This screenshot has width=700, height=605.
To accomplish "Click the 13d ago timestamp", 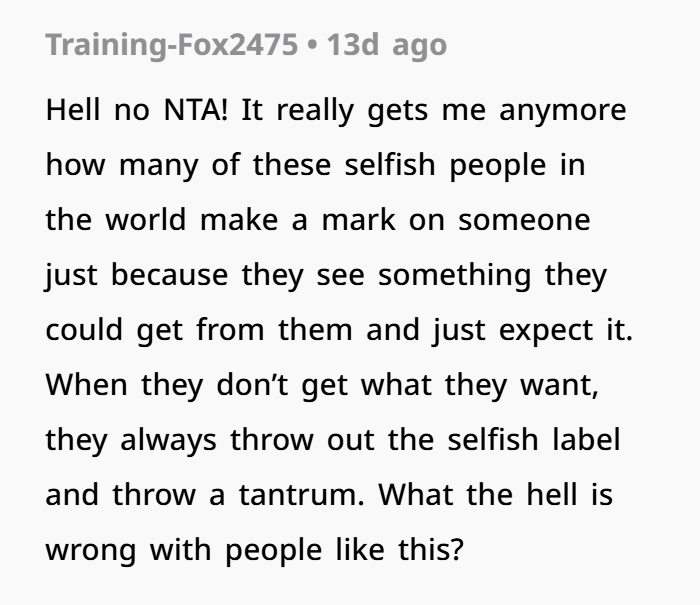I will click(x=387, y=45).
